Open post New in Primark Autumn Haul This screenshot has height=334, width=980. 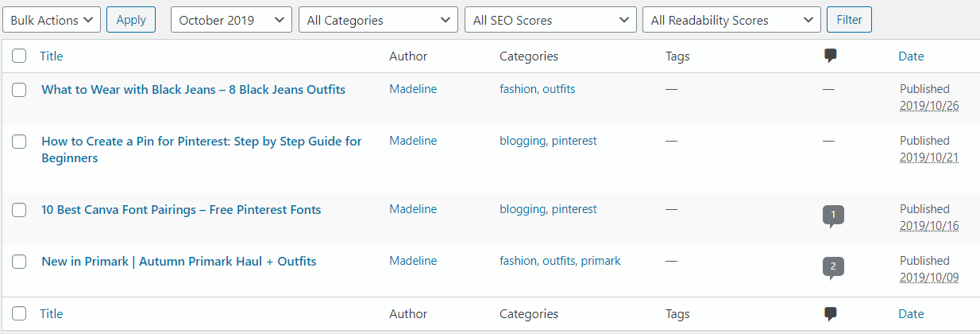(x=179, y=262)
